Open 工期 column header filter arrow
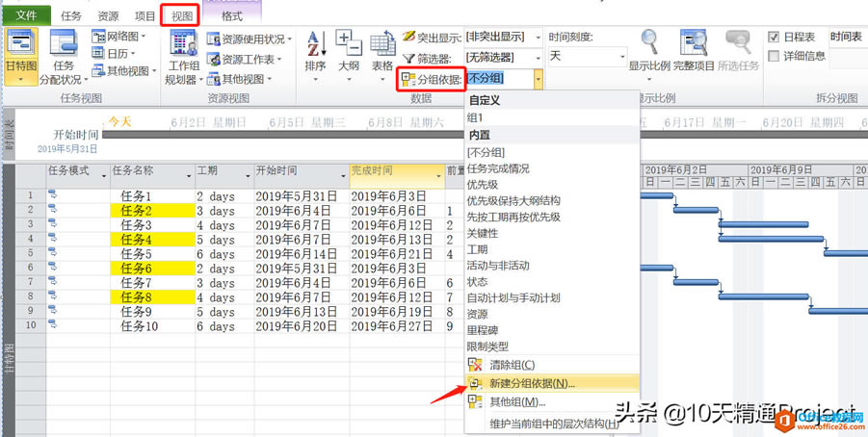This screenshot has width=868, height=437. coord(248,176)
